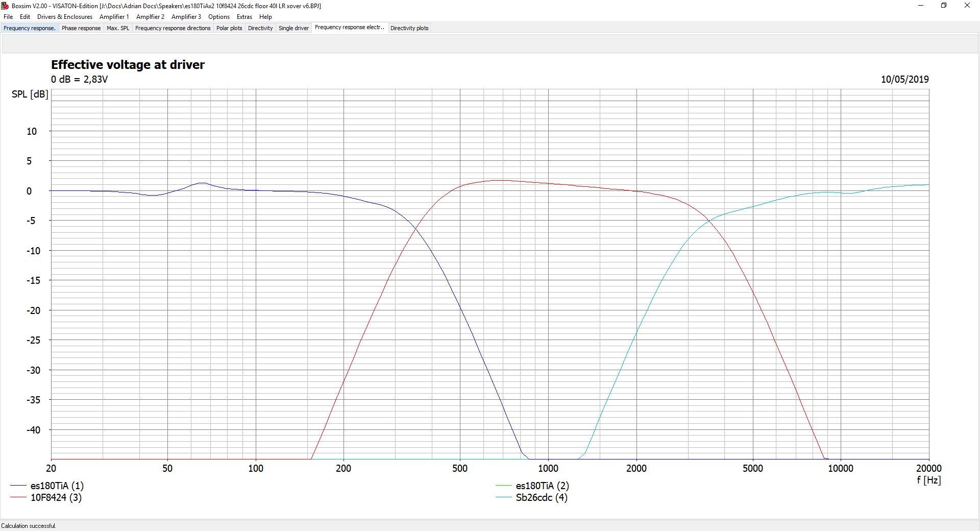The image size is (980, 531).
Task: Switch to Frequency response tab
Action: 30,28
